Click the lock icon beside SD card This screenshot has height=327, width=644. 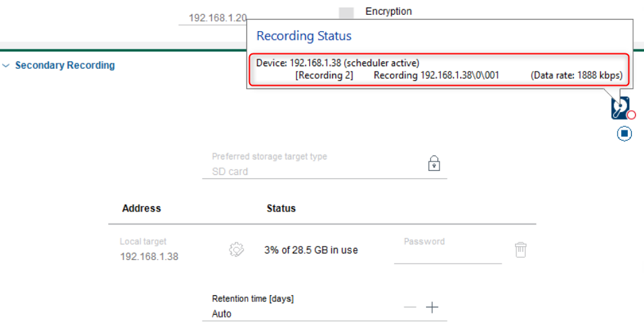(x=434, y=163)
